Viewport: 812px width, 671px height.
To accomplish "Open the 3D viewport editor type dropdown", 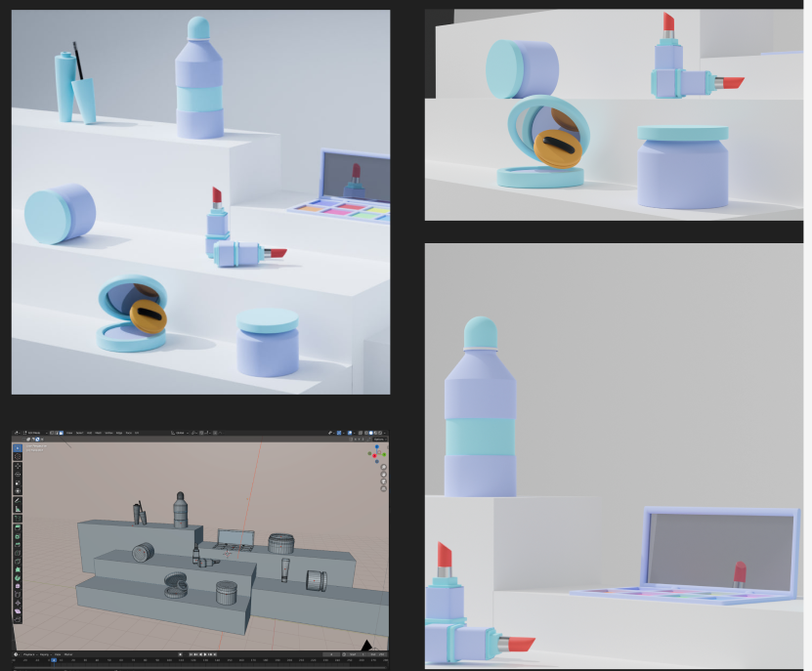I will pos(16,433).
